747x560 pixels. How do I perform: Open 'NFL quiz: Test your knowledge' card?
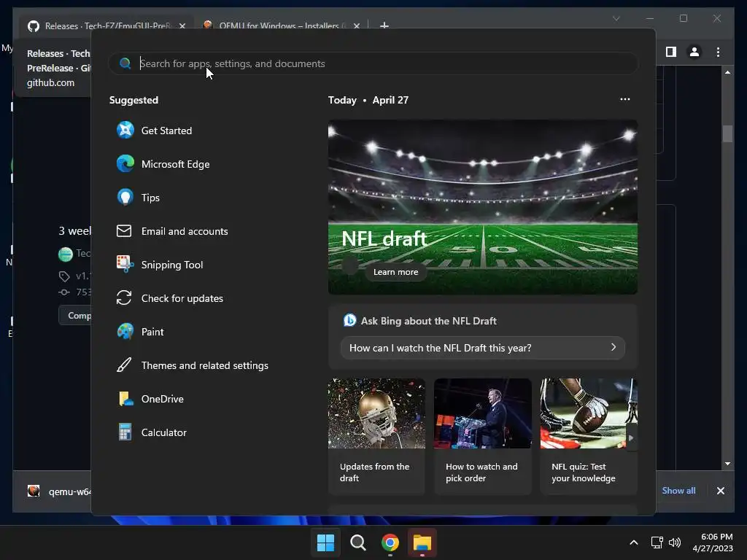pos(589,436)
